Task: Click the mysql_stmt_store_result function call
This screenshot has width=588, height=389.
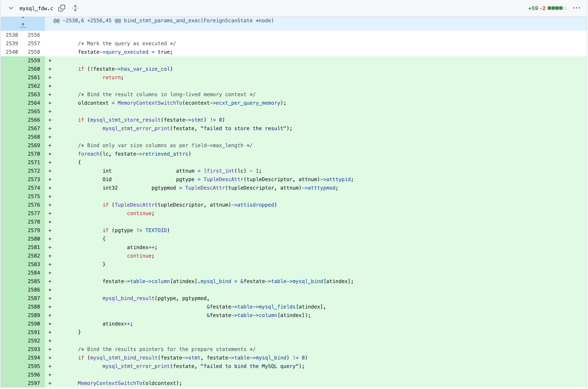Action: [125, 120]
